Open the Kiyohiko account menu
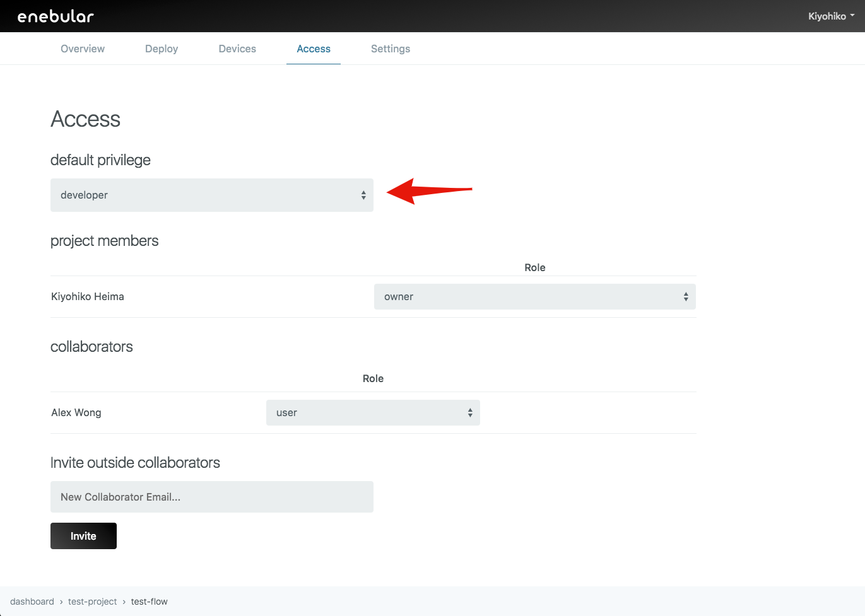The height and width of the screenshot is (616, 865). [x=830, y=16]
